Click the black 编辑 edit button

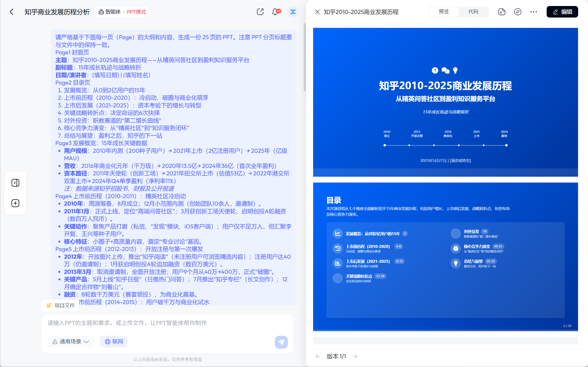[562, 12]
